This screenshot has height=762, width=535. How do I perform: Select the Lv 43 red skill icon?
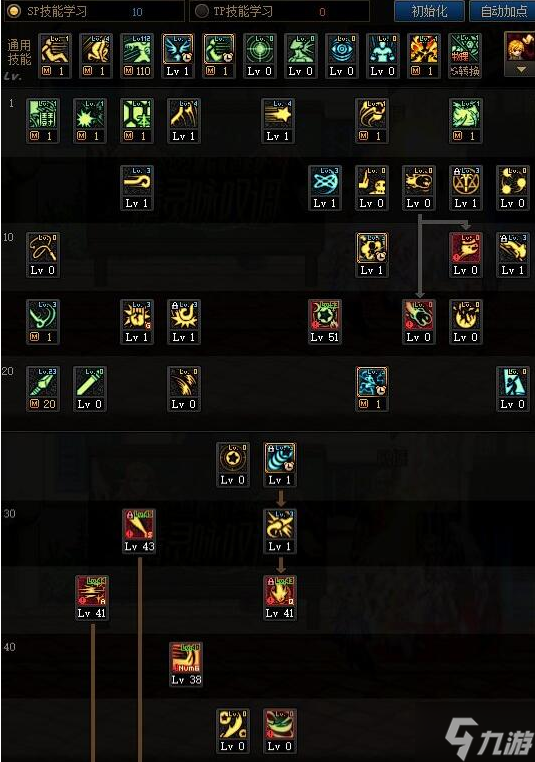pos(139,531)
